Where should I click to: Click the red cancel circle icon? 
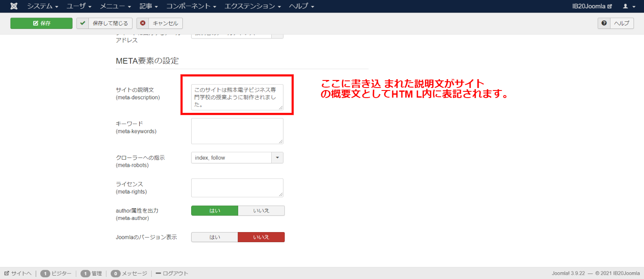(x=143, y=23)
